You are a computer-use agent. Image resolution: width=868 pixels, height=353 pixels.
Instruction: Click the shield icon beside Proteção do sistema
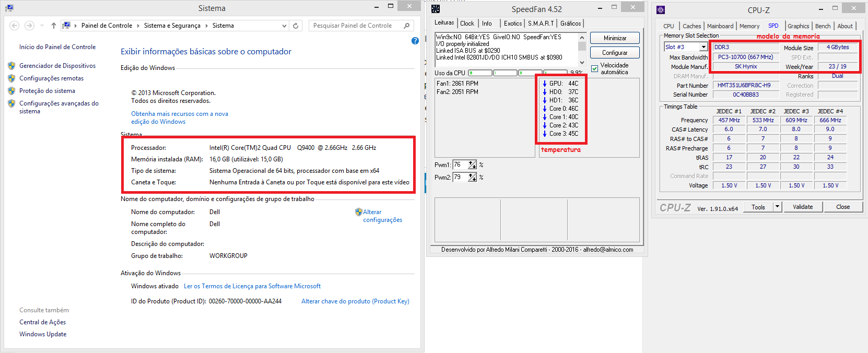[x=11, y=91]
